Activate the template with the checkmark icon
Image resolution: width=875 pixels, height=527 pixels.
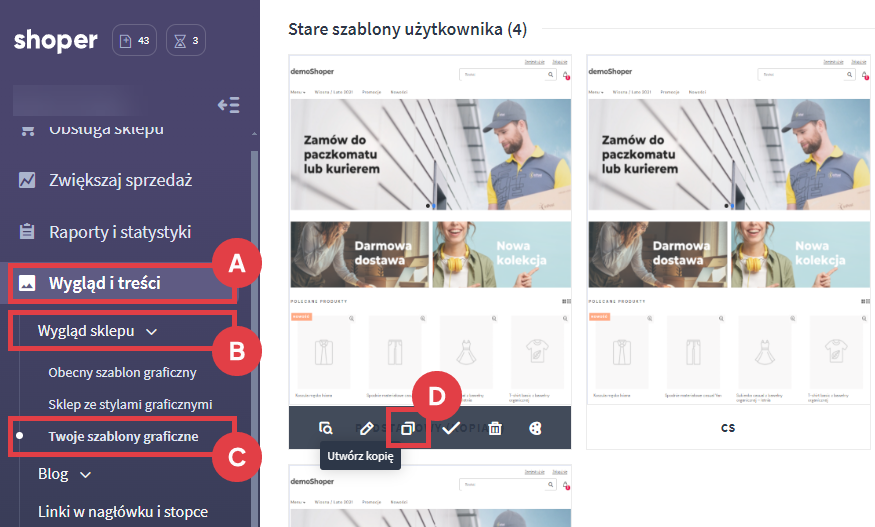coord(451,428)
